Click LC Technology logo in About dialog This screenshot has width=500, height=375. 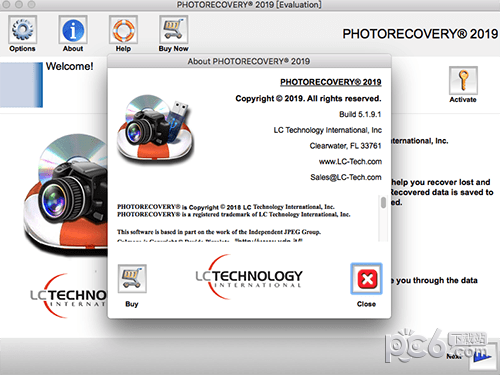249,277
